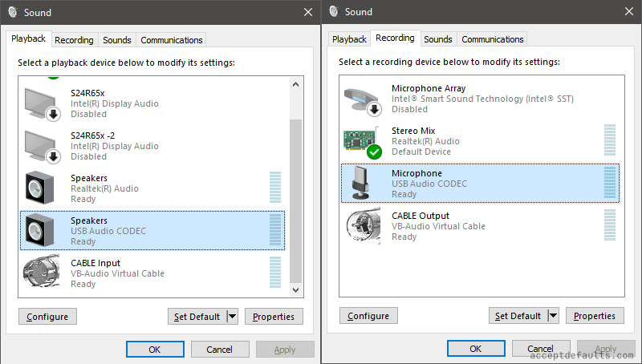
Task: Expand Set Default dropdown arrow in Recording window
Action: (553, 316)
